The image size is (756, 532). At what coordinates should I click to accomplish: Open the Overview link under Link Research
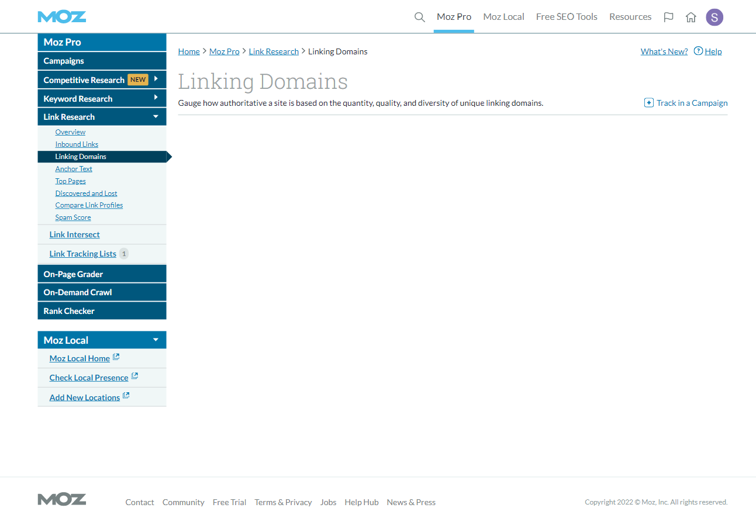[70, 132]
